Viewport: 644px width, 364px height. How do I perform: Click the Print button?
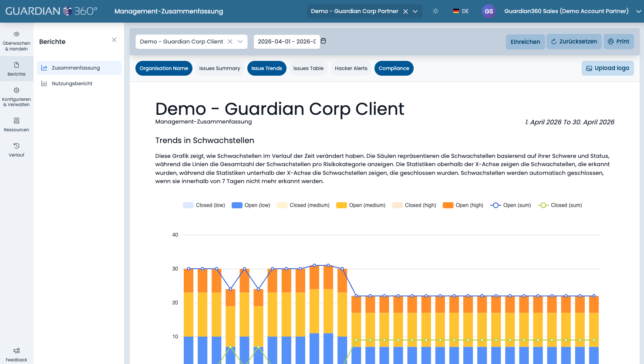[x=619, y=42]
